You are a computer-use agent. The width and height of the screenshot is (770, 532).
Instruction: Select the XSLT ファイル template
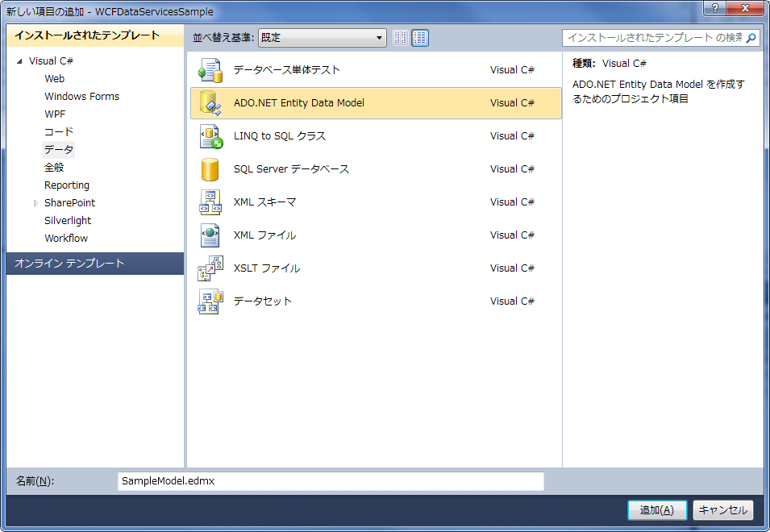(x=376, y=268)
